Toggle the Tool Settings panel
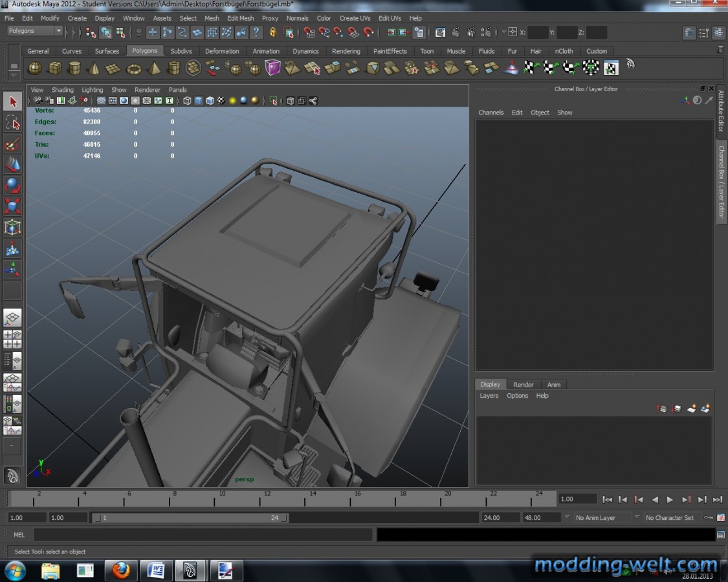The width and height of the screenshot is (728, 582). click(704, 33)
